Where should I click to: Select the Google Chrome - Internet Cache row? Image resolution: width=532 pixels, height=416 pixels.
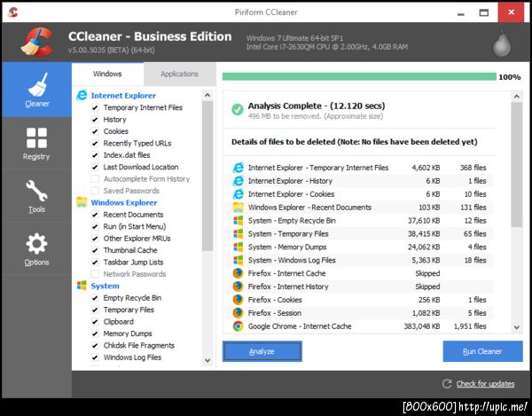coord(359,326)
